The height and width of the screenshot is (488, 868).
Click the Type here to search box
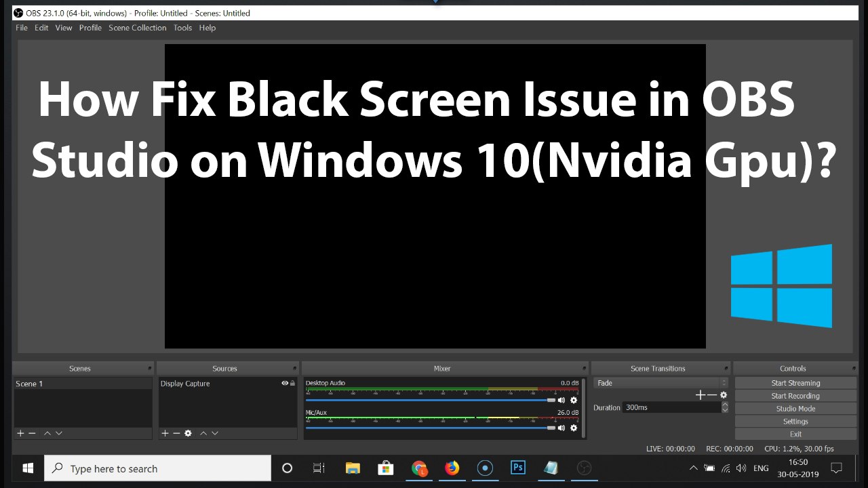pos(157,468)
